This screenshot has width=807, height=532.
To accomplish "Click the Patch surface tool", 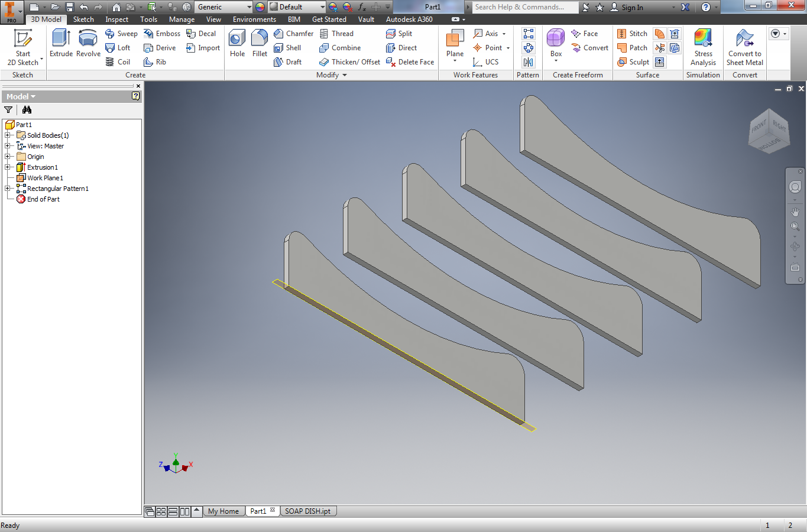I will coord(632,48).
